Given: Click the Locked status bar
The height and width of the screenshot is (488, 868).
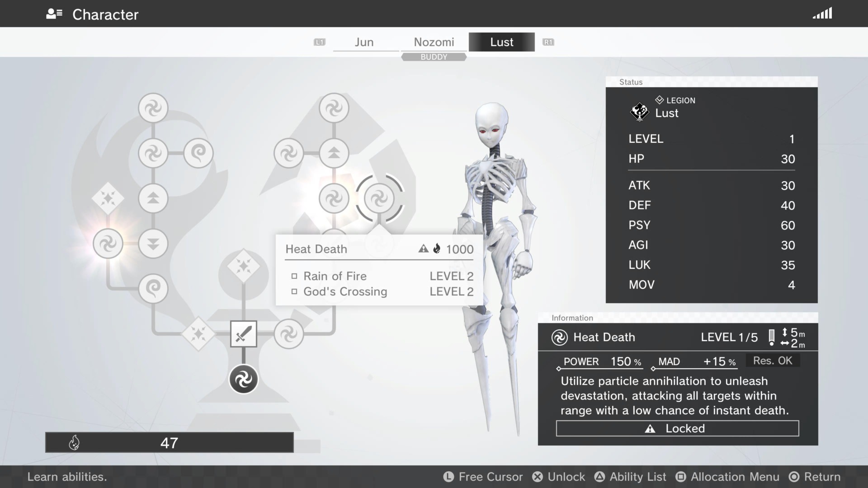Looking at the screenshot, I should (677, 428).
